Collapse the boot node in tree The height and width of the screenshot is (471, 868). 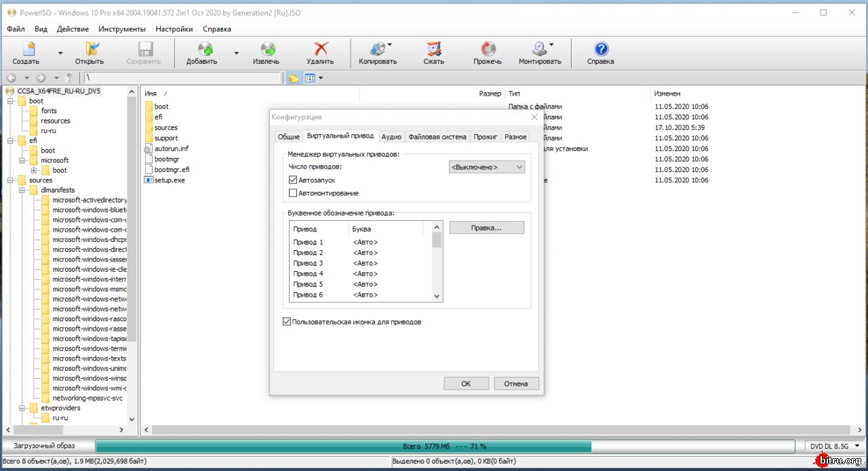10,101
